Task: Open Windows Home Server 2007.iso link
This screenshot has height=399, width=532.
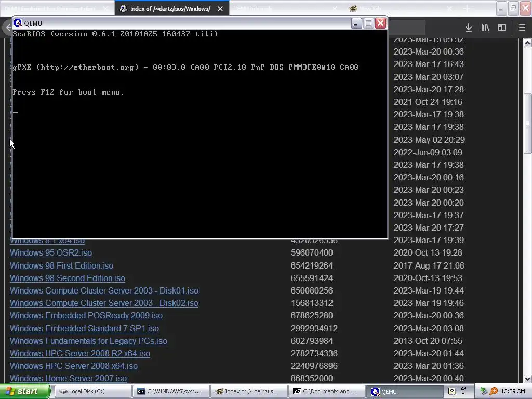Action: pos(68,378)
